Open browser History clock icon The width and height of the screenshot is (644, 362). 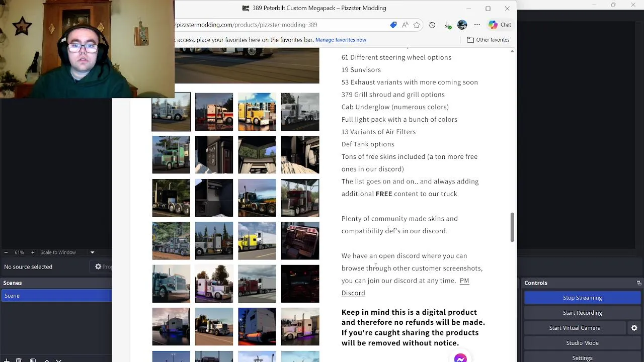(x=432, y=25)
